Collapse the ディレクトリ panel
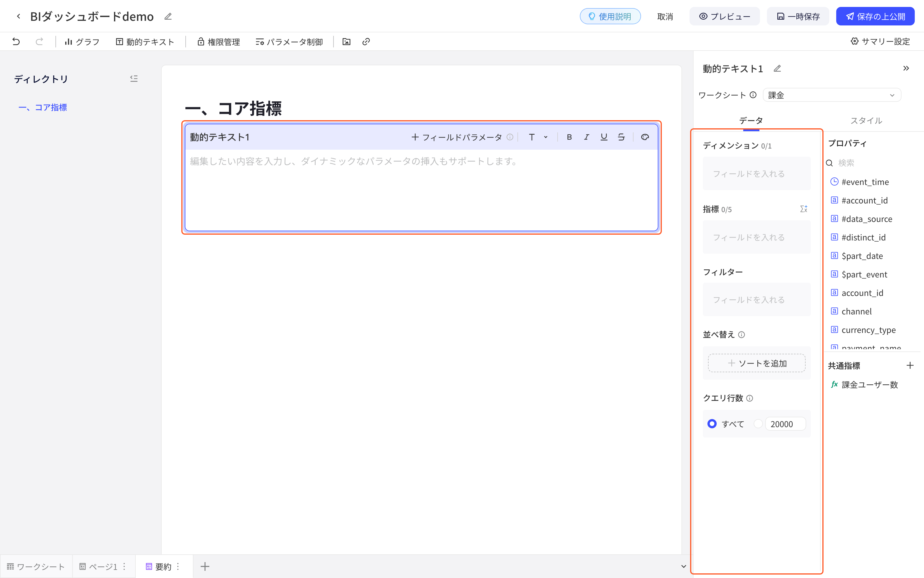Image resolution: width=924 pixels, height=578 pixels. [134, 79]
